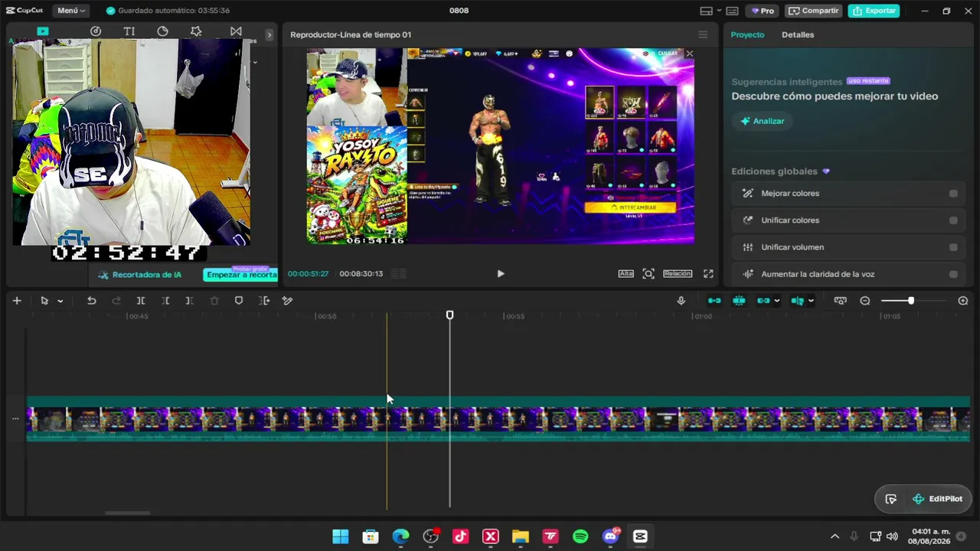Click the preview zoom scan icon
This screenshot has width=980, height=551.
tap(648, 274)
